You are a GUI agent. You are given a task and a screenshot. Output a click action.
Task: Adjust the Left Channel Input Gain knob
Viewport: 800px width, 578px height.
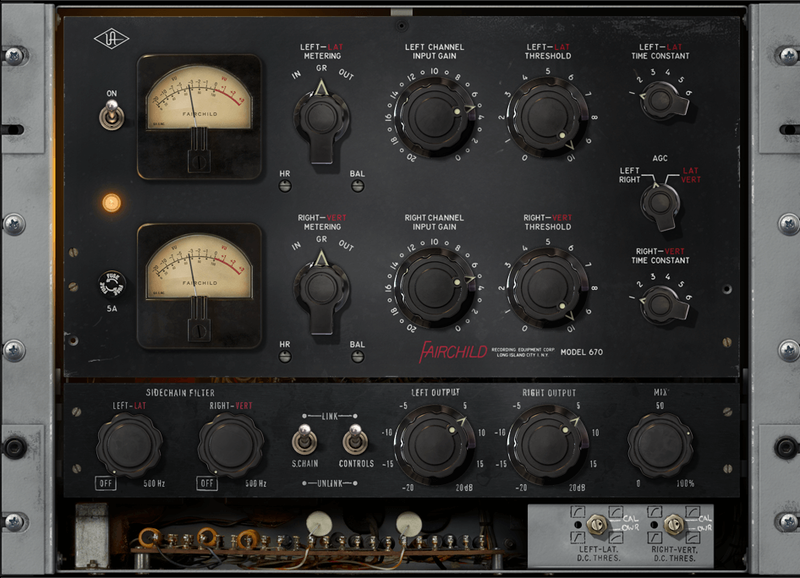[435, 116]
